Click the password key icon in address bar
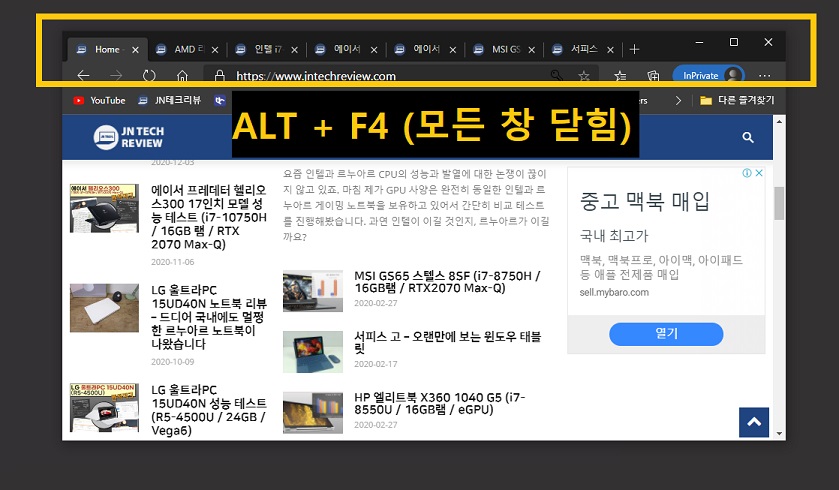This screenshot has width=839, height=490. point(556,75)
